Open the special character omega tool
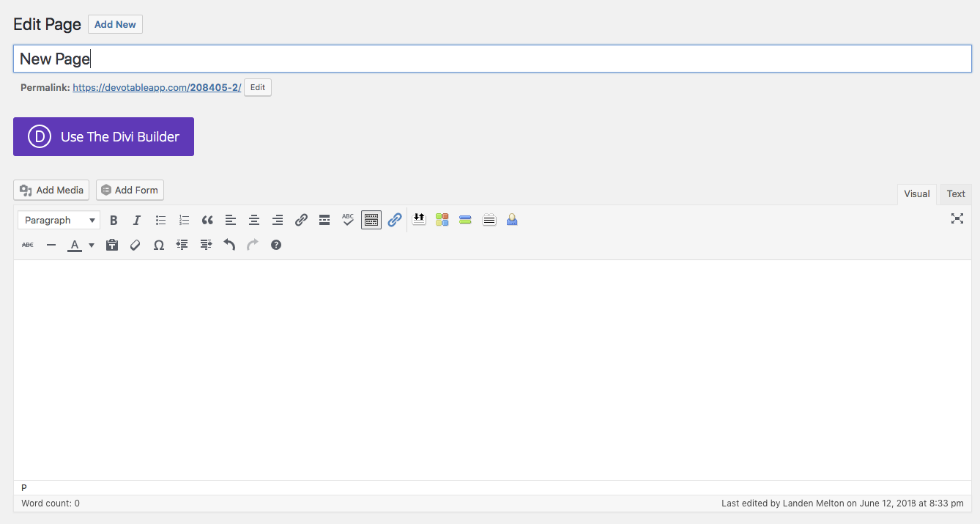This screenshot has height=524, width=980. click(159, 245)
